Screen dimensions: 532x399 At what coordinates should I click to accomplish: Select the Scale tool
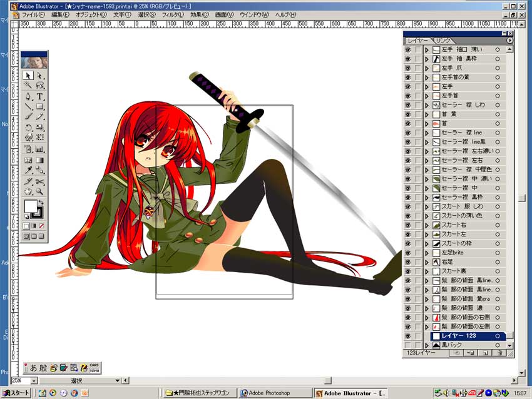pyautogui.click(x=39, y=128)
